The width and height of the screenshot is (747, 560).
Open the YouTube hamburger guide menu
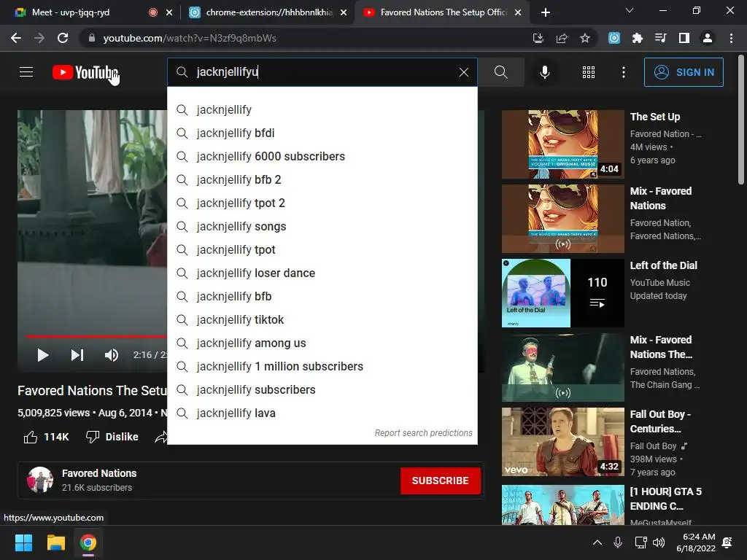pos(26,72)
